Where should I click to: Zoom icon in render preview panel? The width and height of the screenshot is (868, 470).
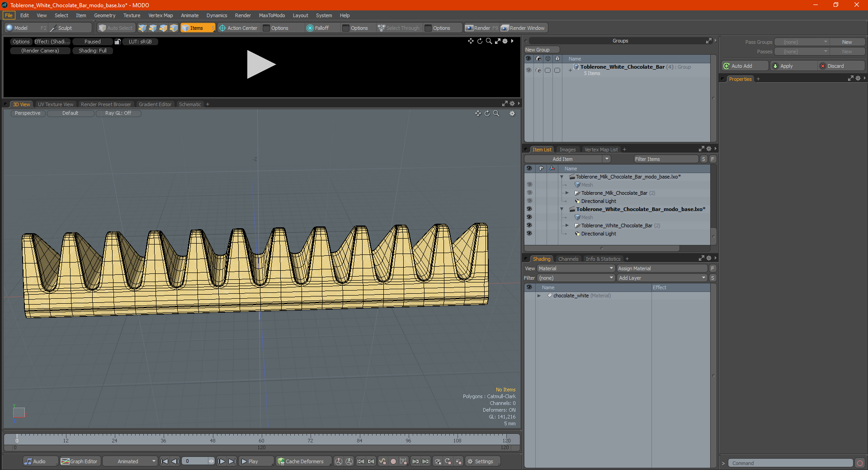[489, 41]
